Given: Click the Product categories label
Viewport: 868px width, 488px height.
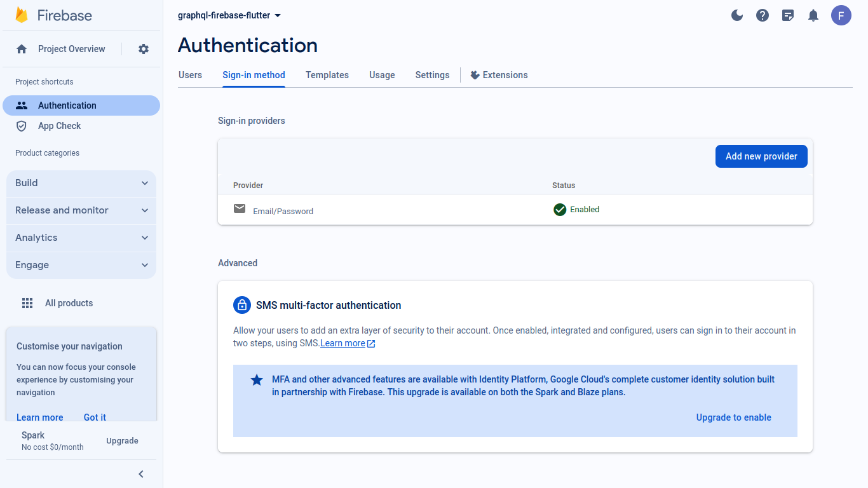Looking at the screenshot, I should coord(47,153).
